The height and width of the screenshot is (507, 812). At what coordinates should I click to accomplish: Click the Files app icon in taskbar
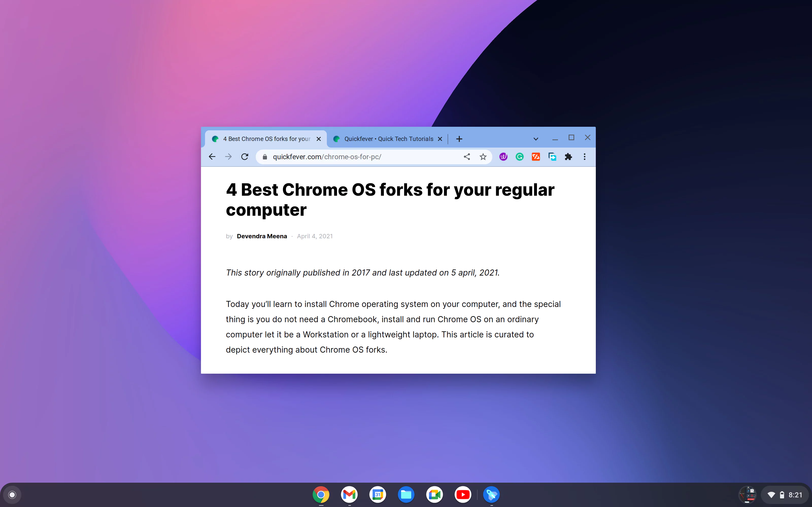406,495
